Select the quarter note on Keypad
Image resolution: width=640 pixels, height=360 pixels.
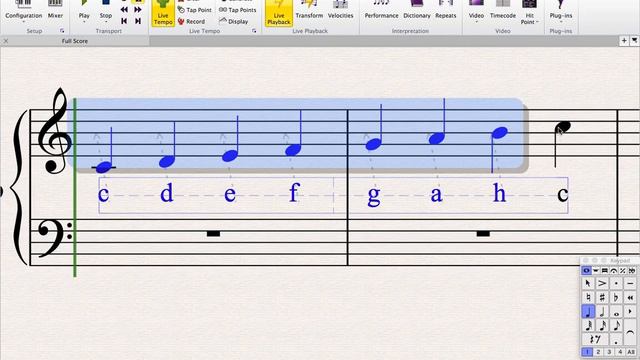[588, 311]
